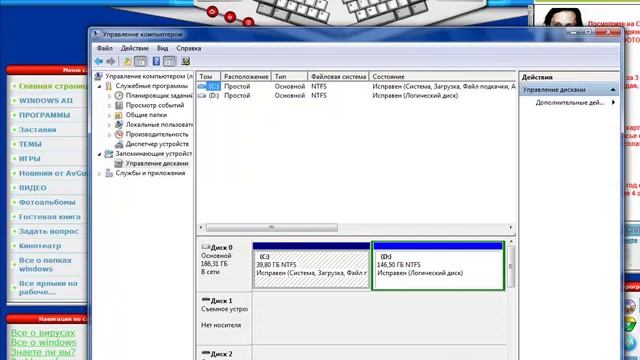Screen dimensions: 640x360
Task: Open the Вид menu
Action: 162,48
